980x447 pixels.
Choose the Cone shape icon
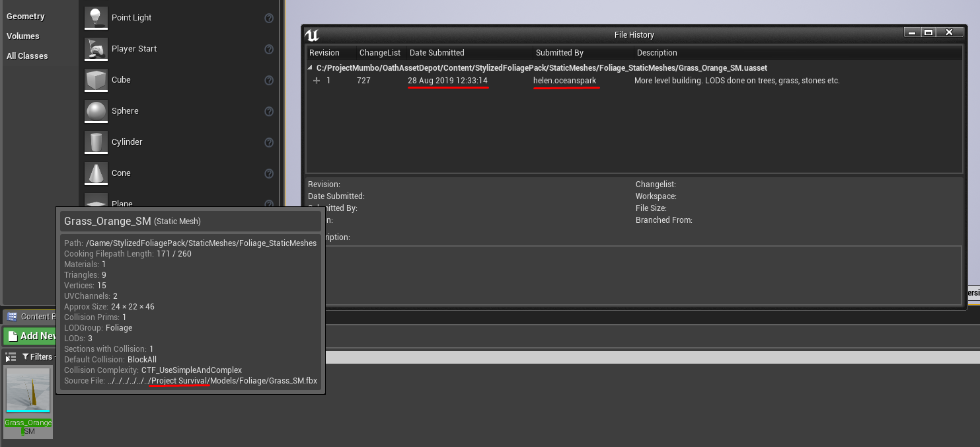click(x=96, y=173)
